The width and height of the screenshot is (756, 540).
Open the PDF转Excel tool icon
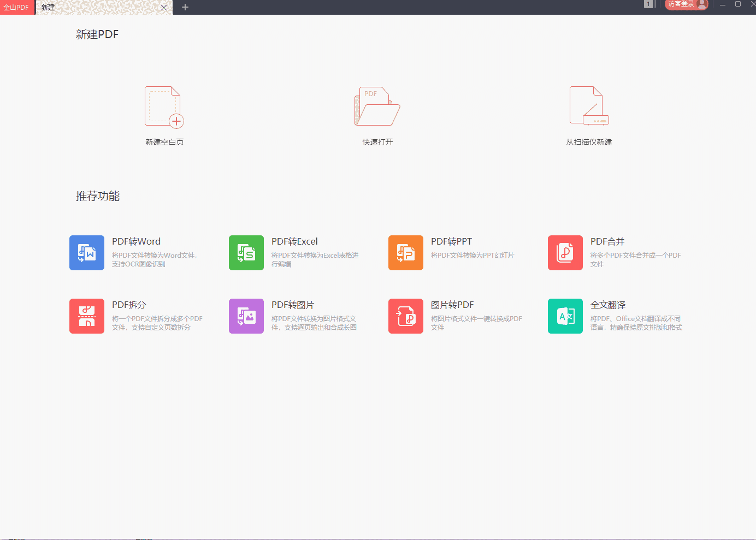point(246,253)
